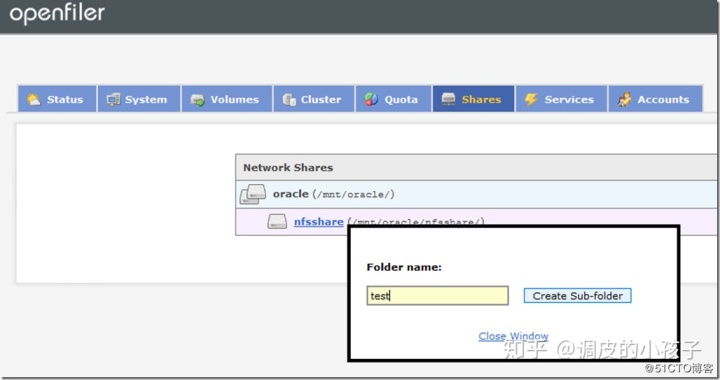This screenshot has height=380, width=720.
Task: Click the Accounts tab user icon
Action: click(624, 100)
